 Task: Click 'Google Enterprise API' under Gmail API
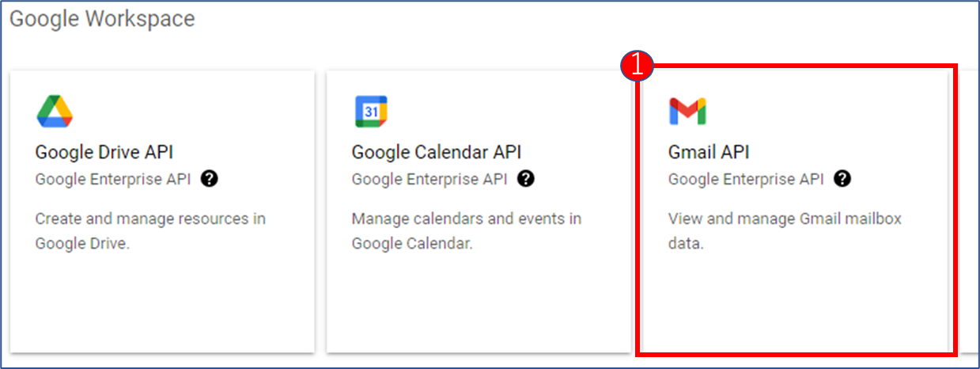(746, 180)
